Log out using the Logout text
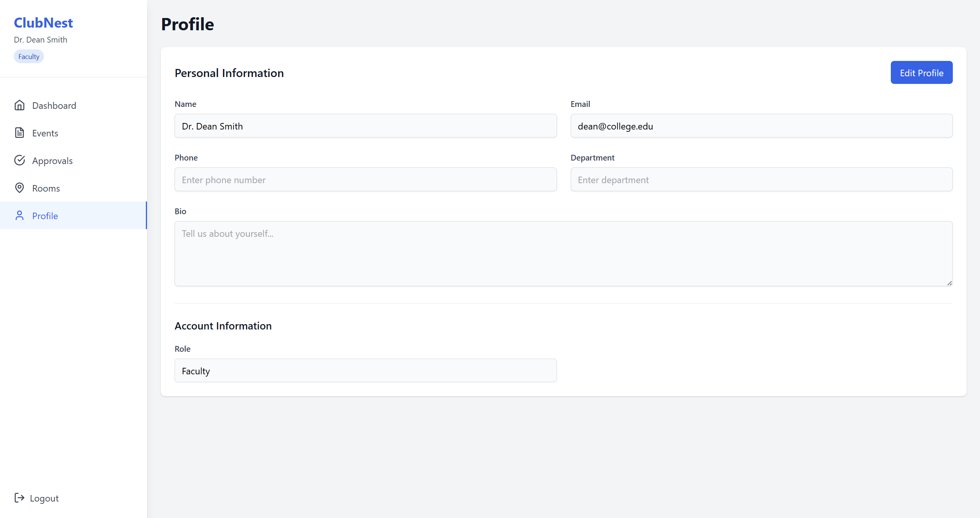The width and height of the screenshot is (980, 518). [44, 498]
